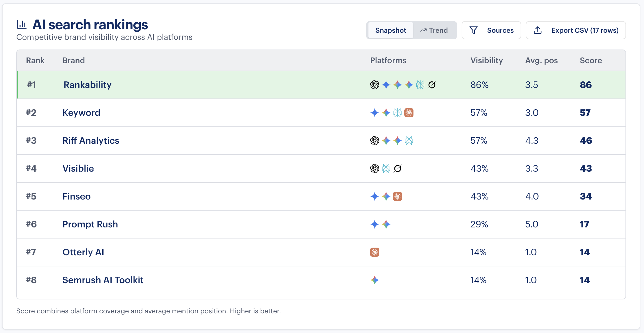Click the Claude icon in the Keyword row
The height and width of the screenshot is (333, 644).
pyautogui.click(x=409, y=113)
